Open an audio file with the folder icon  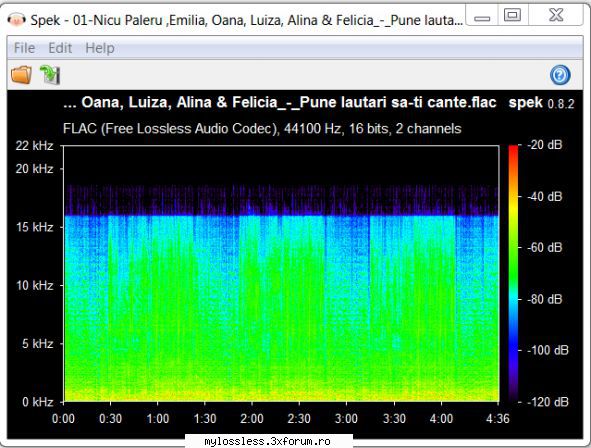pyautogui.click(x=21, y=75)
